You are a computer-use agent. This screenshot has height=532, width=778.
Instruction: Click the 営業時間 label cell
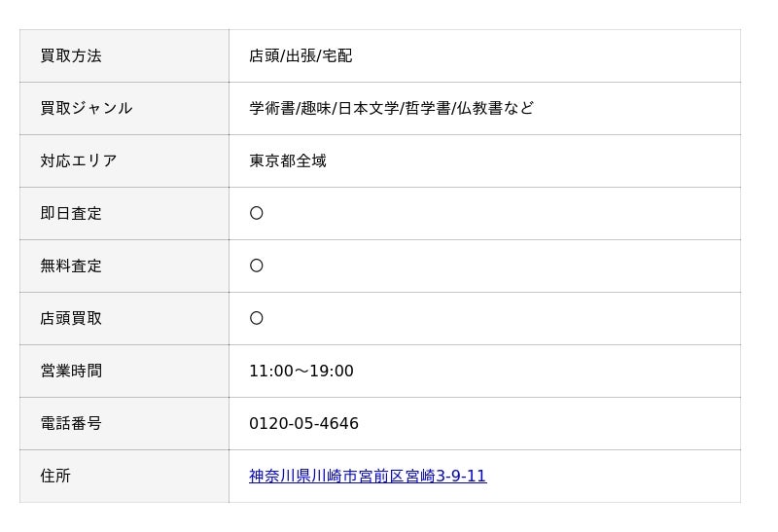point(124,372)
